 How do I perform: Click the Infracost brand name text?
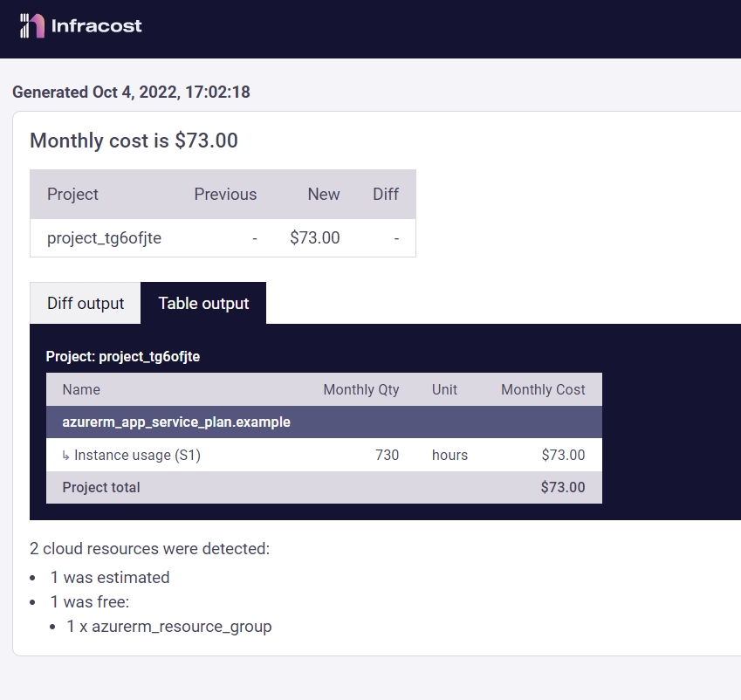coord(96,26)
